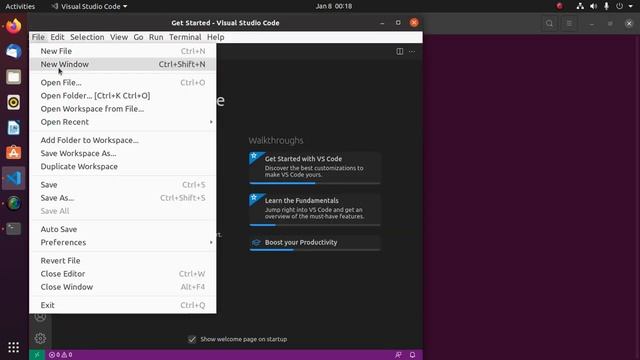The image size is (640, 360).
Task: Open remote window status bar icon
Action: (37, 355)
